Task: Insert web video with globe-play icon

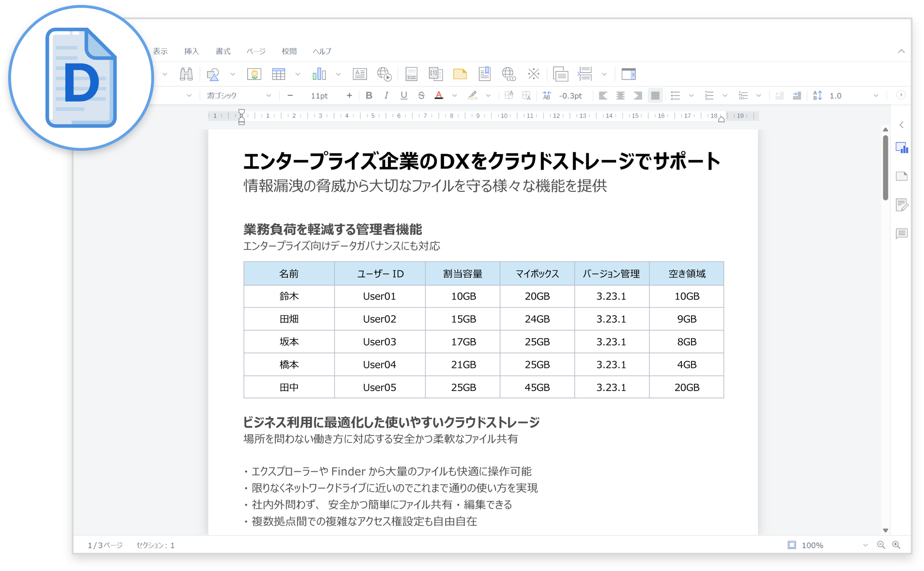Action: [384, 74]
